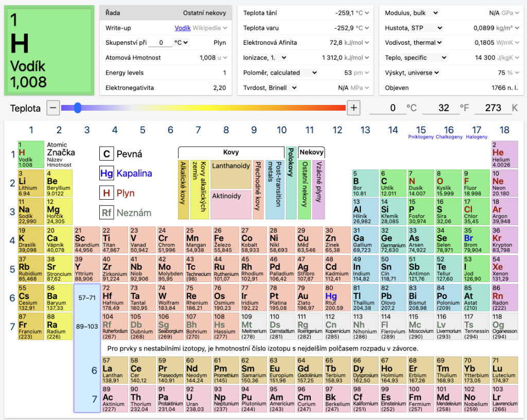Select the Plyn H state legend box

pyautogui.click(x=107, y=193)
